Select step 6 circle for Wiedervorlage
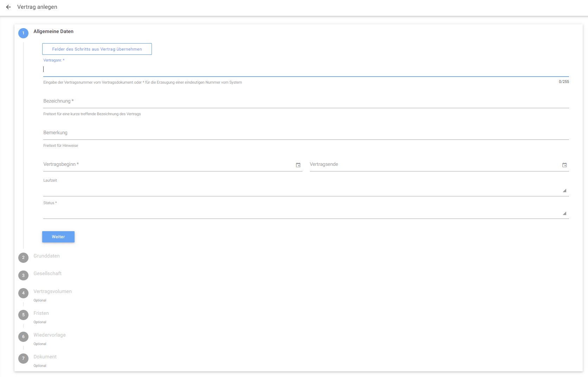This screenshot has height=377, width=588. click(24, 337)
